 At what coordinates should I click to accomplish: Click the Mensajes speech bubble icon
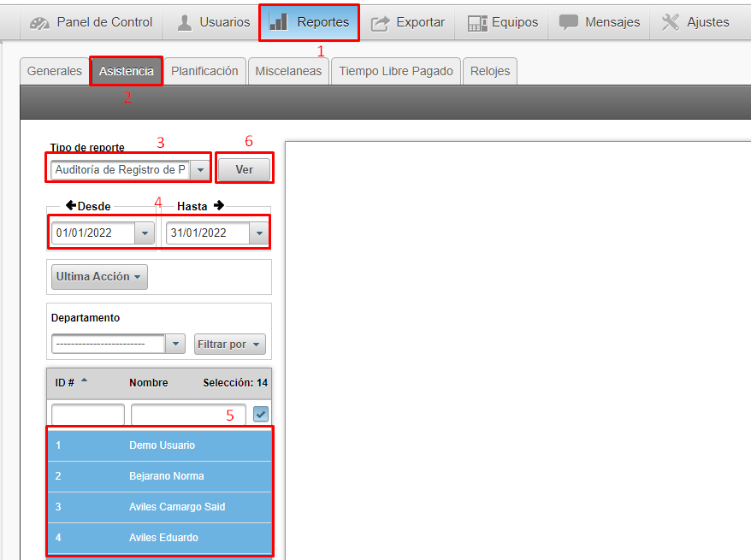coord(570,23)
